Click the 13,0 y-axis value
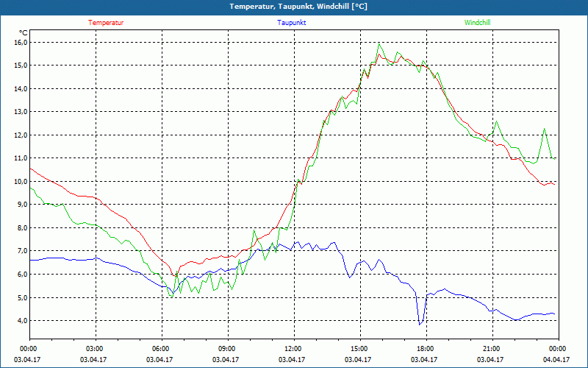The height and width of the screenshot is (368, 588). click(21, 112)
